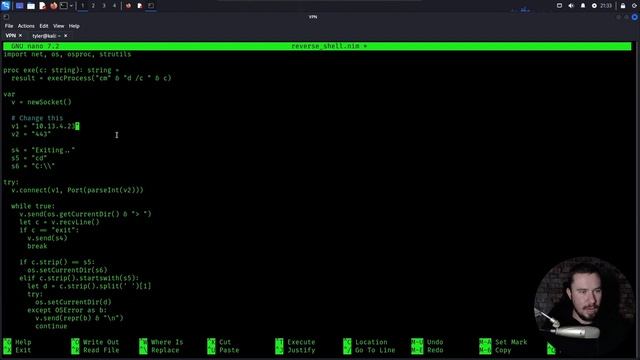The height and width of the screenshot is (360, 640).
Task: Click the 'import net, os, osproc, strutils' line
Action: [x=67, y=54]
